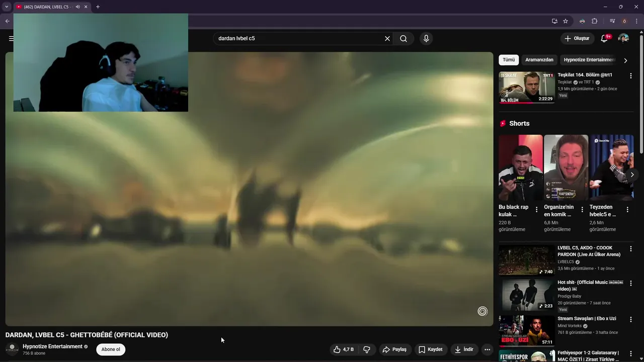Open the Teşkilat 164. Bölüm thumbnail
This screenshot has width=644, height=362.
(x=527, y=87)
